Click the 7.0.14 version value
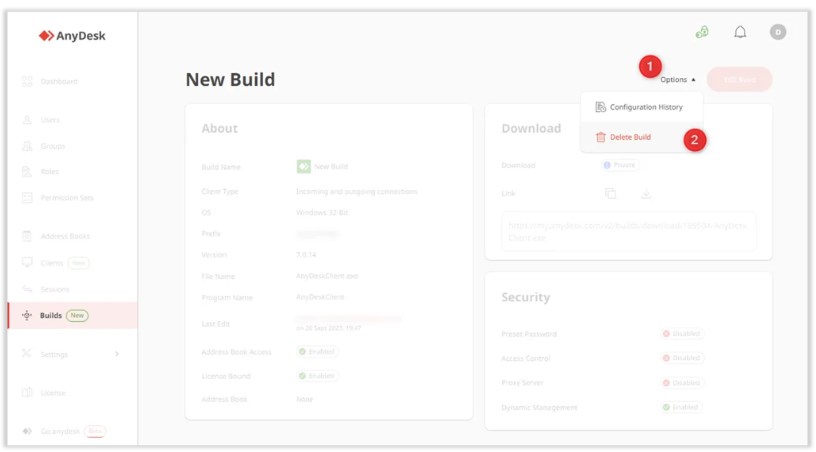The width and height of the screenshot is (816, 452). pos(306,255)
